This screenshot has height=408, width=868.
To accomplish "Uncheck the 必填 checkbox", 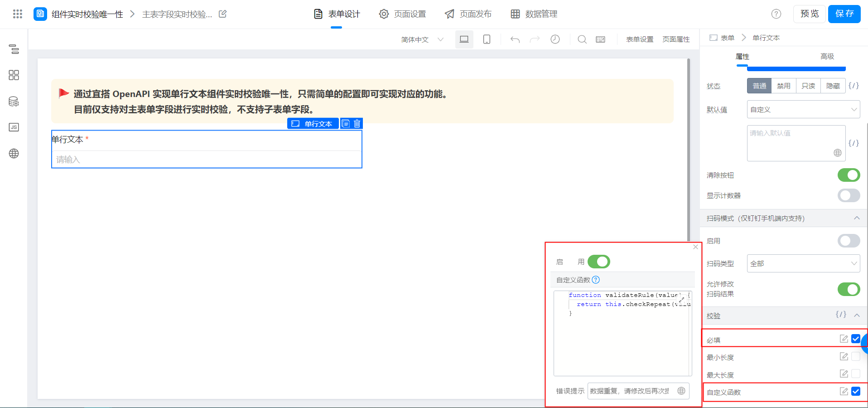I will point(856,339).
